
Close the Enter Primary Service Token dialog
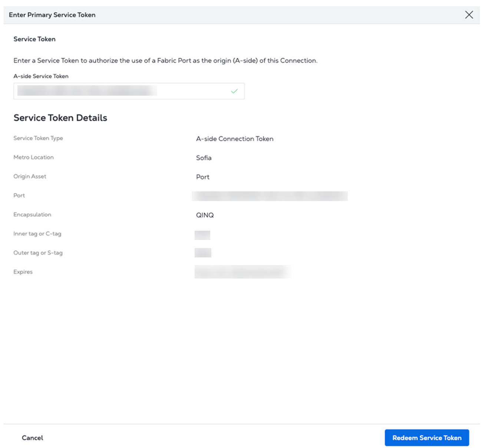(469, 15)
